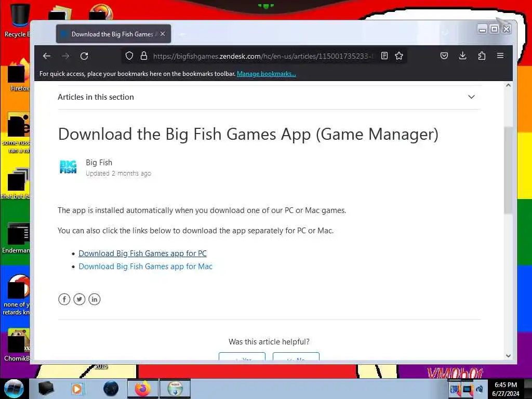Click the URL address field
This screenshot has width=532, height=399.
coord(263,56)
